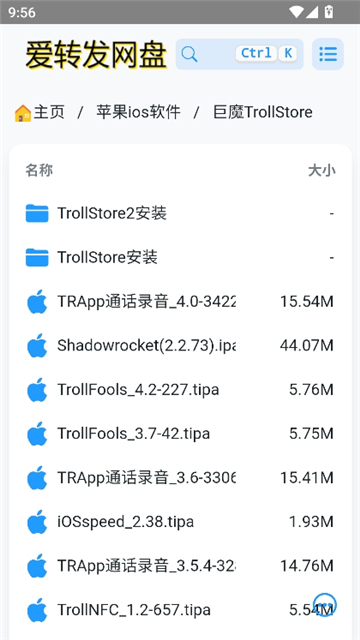Screen dimensions: 360x640
Task: Tap the battery status icon
Action: click(x=329, y=12)
